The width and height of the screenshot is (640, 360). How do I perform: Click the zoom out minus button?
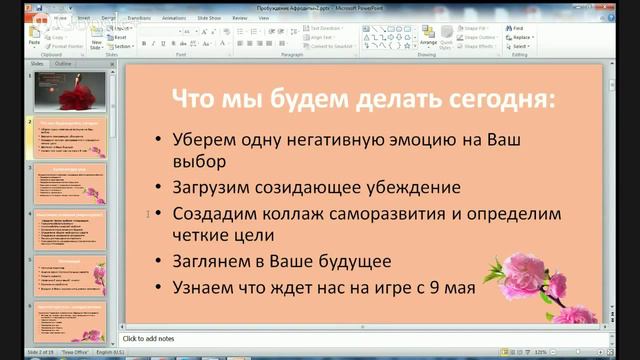tap(553, 352)
